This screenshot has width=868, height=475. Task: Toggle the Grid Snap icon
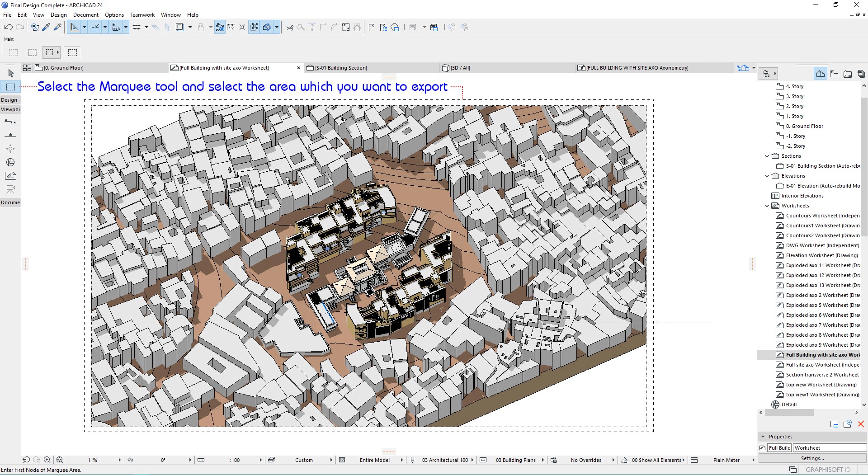point(137,27)
